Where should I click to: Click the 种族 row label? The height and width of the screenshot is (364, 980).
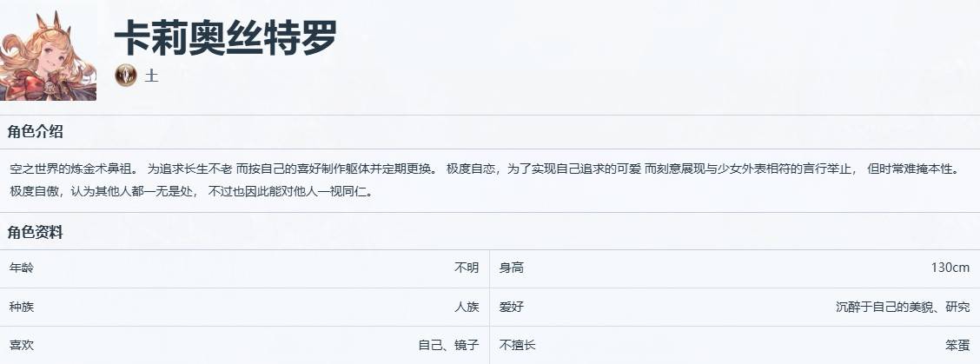[x=22, y=307]
